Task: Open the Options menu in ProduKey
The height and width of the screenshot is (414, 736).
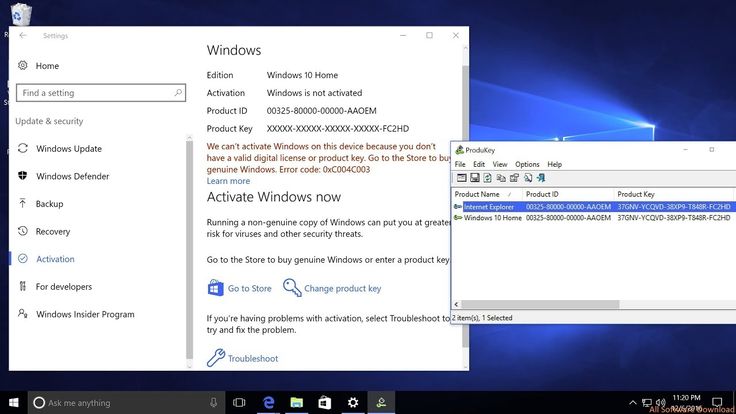Action: (x=527, y=164)
